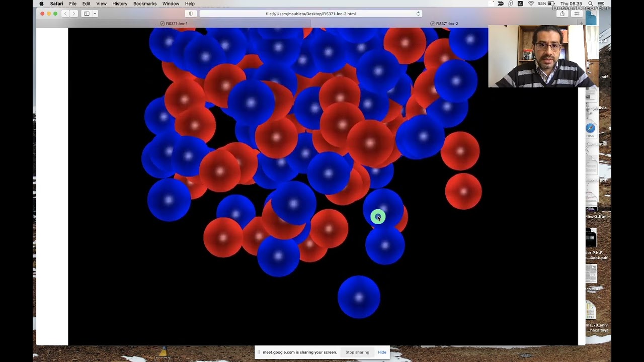The width and height of the screenshot is (644, 362).
Task: Click the script-style menu bar icon
Action: (x=511, y=4)
